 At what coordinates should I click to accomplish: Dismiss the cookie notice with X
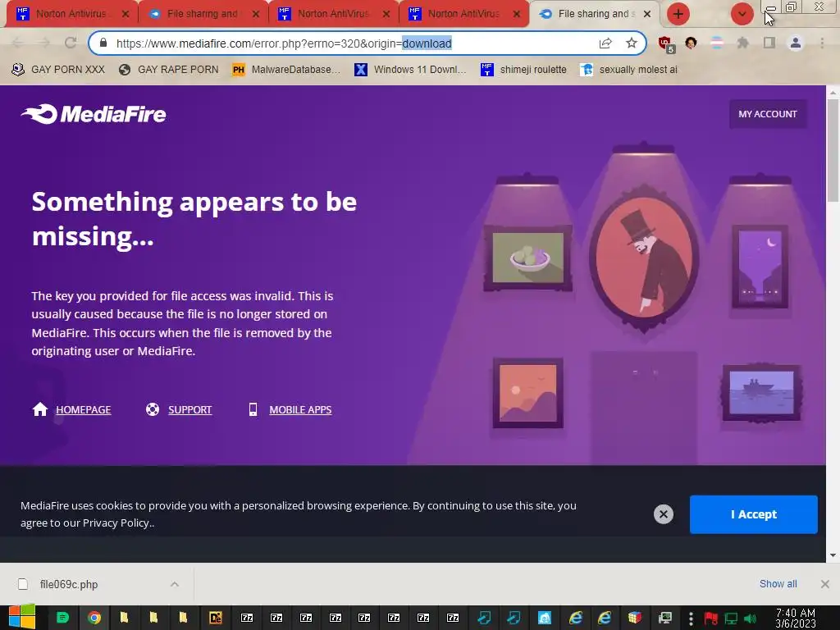click(x=663, y=514)
